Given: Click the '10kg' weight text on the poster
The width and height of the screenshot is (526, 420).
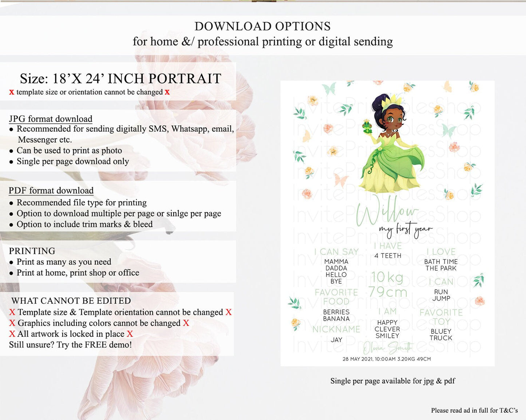Looking at the screenshot, I should (x=387, y=277).
